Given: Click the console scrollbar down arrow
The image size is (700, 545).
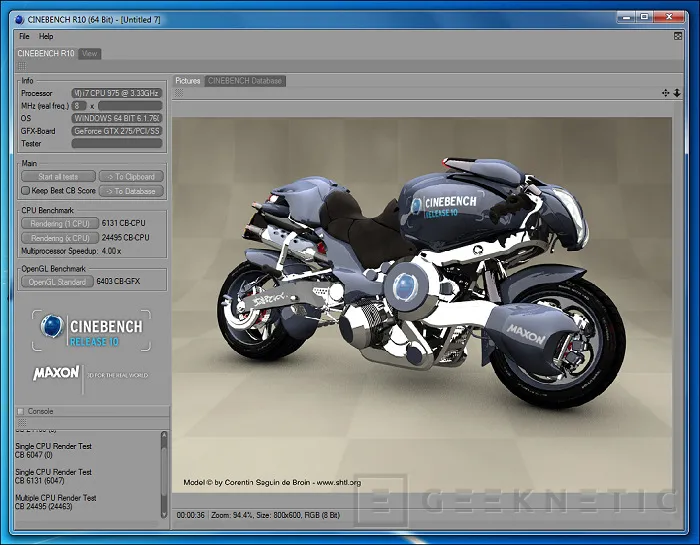Looking at the screenshot, I should [x=164, y=514].
